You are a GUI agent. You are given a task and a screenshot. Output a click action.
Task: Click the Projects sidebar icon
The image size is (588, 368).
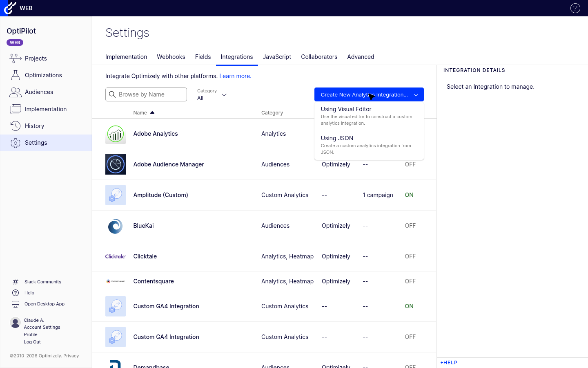coord(16,58)
